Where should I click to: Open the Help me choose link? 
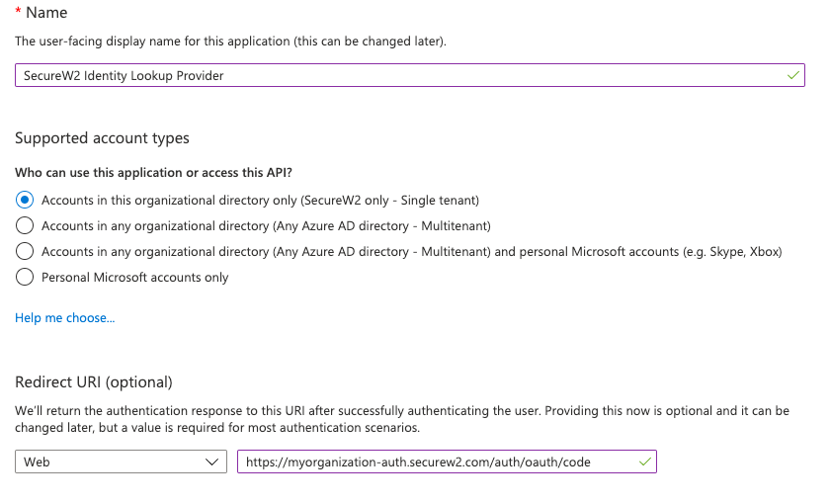(x=65, y=318)
